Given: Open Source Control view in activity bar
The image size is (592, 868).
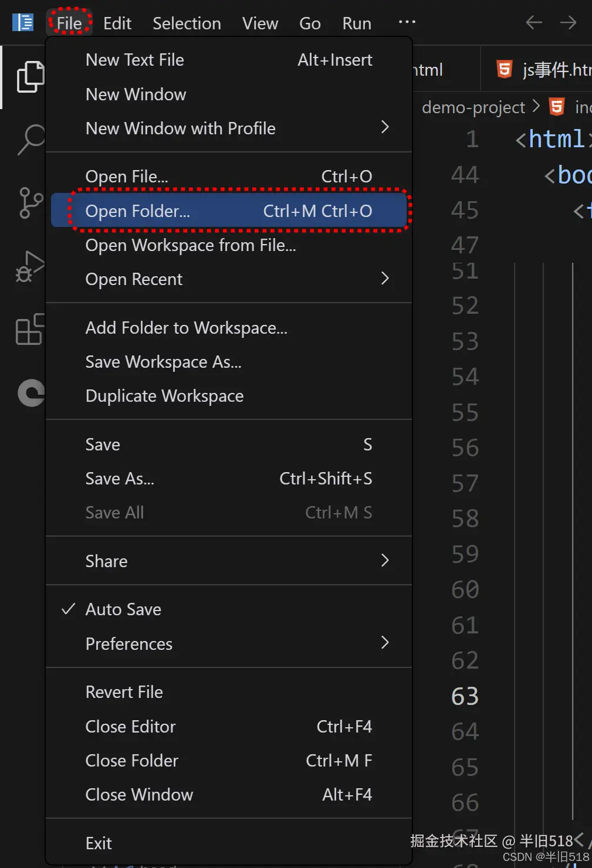Looking at the screenshot, I should tap(31, 203).
